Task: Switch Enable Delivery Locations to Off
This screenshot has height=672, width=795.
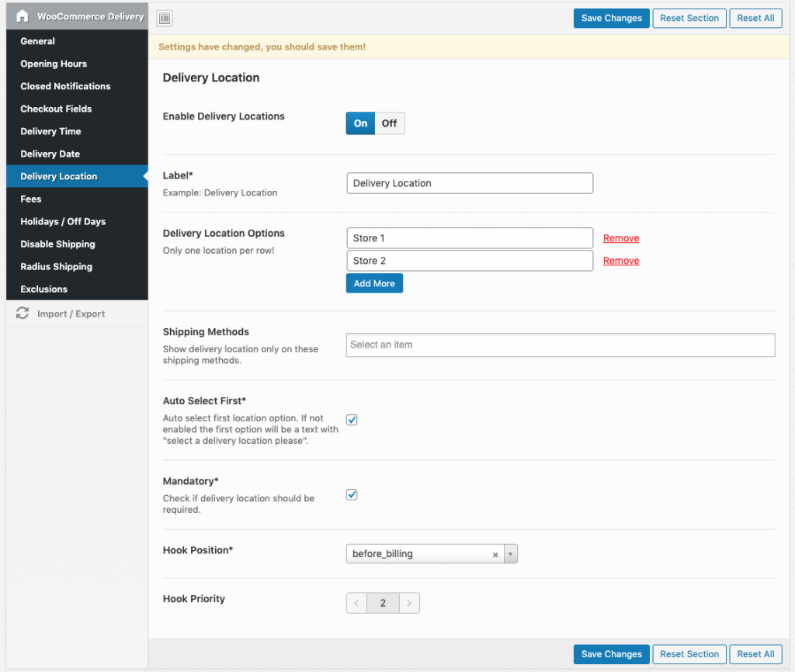Action: click(390, 123)
